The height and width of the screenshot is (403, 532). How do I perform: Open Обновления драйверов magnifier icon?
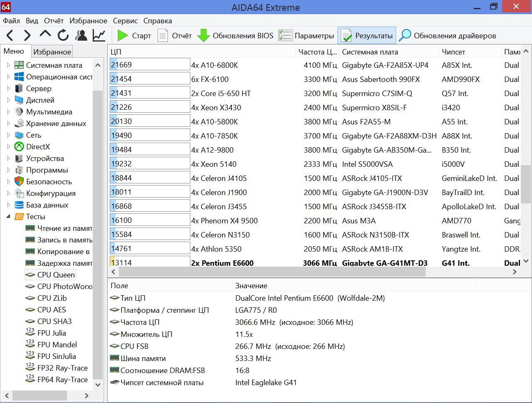point(405,35)
